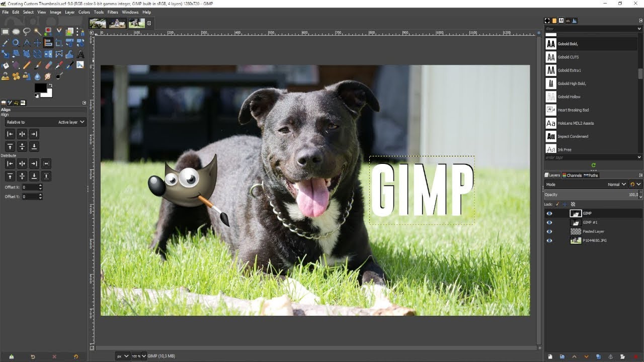Screen dimensions: 644x362
Task: Select the Rectangle Select tool
Action: 5,31
